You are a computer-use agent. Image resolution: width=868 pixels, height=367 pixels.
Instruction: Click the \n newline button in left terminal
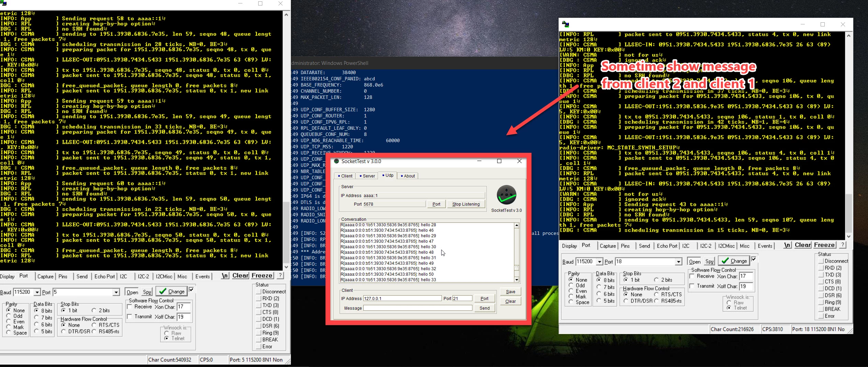click(225, 276)
